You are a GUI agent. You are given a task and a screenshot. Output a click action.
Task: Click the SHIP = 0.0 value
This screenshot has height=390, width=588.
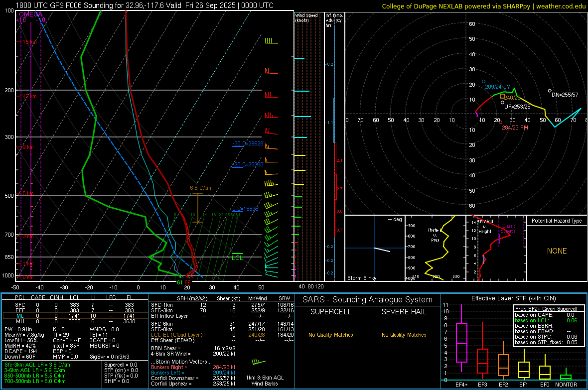click(117, 381)
